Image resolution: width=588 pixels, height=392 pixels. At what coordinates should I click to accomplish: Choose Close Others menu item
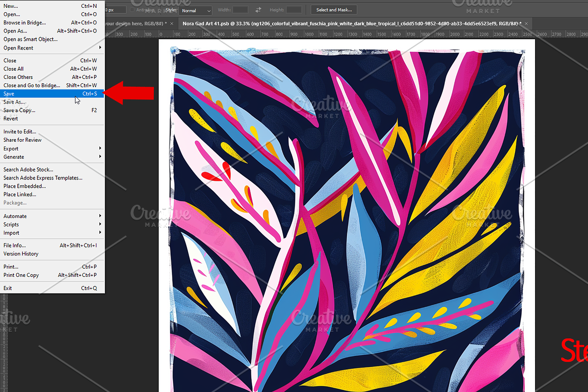pos(52,77)
